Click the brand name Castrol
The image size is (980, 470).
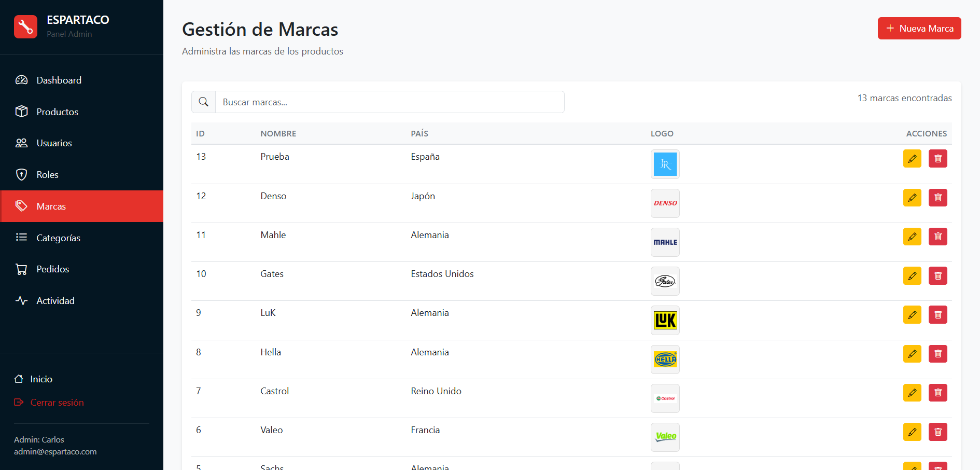(275, 391)
